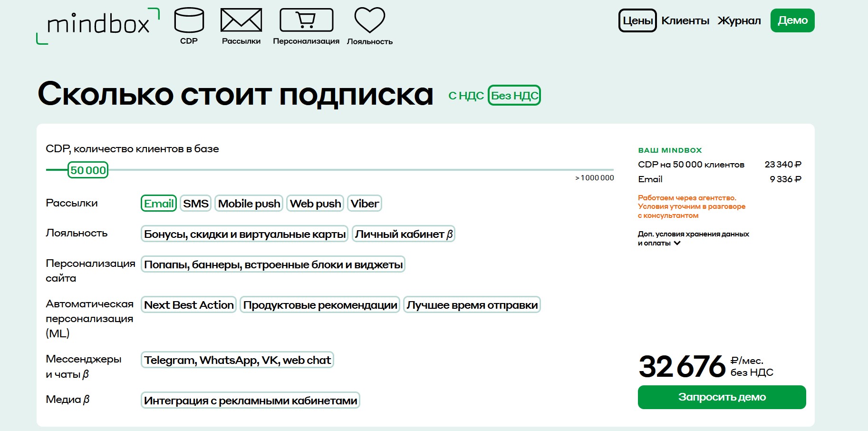This screenshot has width=868, height=431.
Task: Switch pricing to С НДС
Action: pyautogui.click(x=466, y=96)
